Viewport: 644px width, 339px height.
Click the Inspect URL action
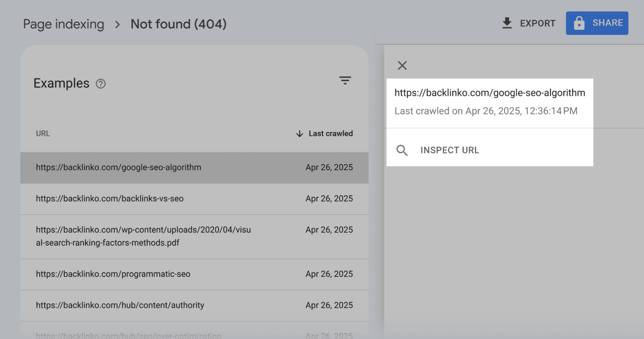tap(449, 150)
